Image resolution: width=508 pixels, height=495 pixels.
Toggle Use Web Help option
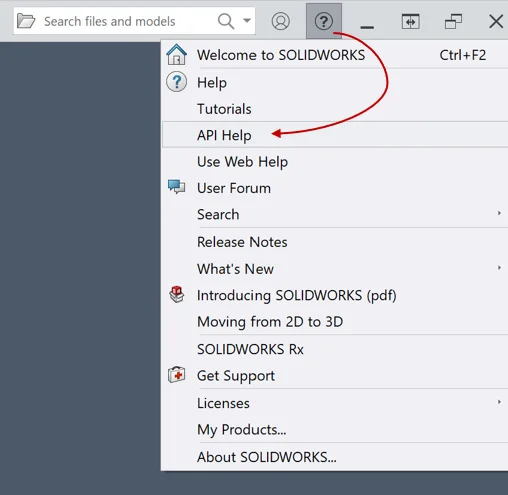pyautogui.click(x=335, y=162)
